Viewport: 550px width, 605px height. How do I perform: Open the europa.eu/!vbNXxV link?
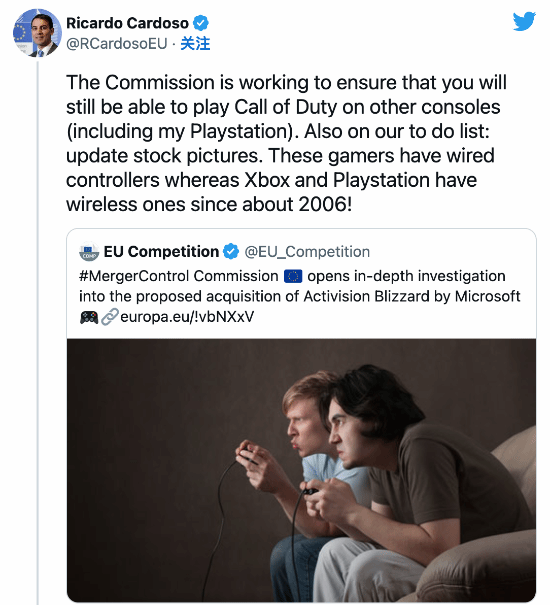(x=187, y=317)
